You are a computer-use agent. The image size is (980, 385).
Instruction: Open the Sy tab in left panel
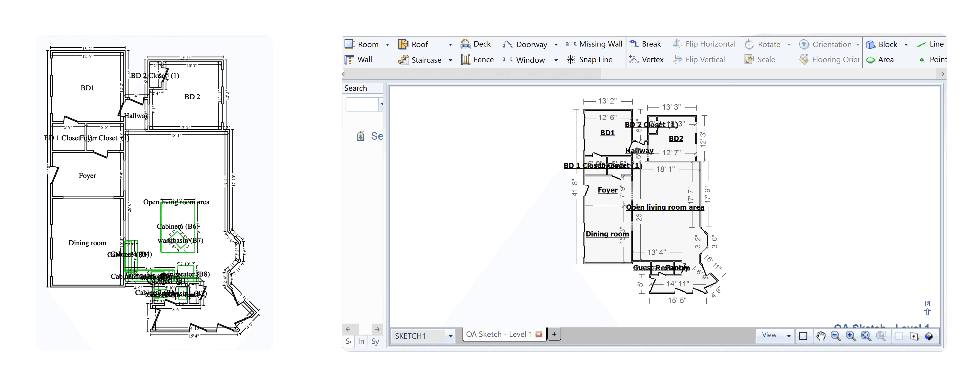[375, 342]
